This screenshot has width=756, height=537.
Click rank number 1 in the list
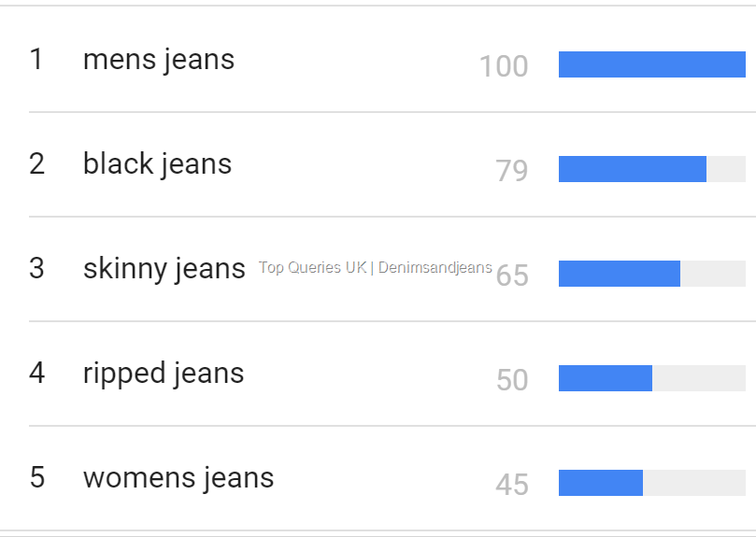(x=36, y=61)
